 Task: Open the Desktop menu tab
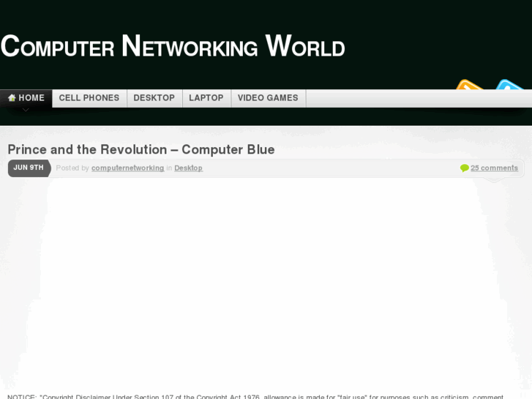tap(154, 98)
